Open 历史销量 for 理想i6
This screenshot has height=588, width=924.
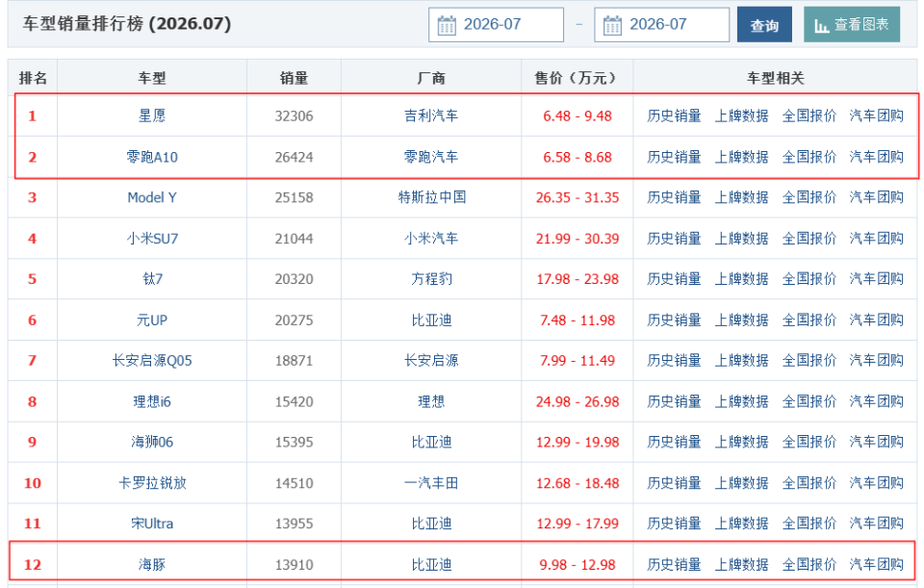click(x=674, y=402)
